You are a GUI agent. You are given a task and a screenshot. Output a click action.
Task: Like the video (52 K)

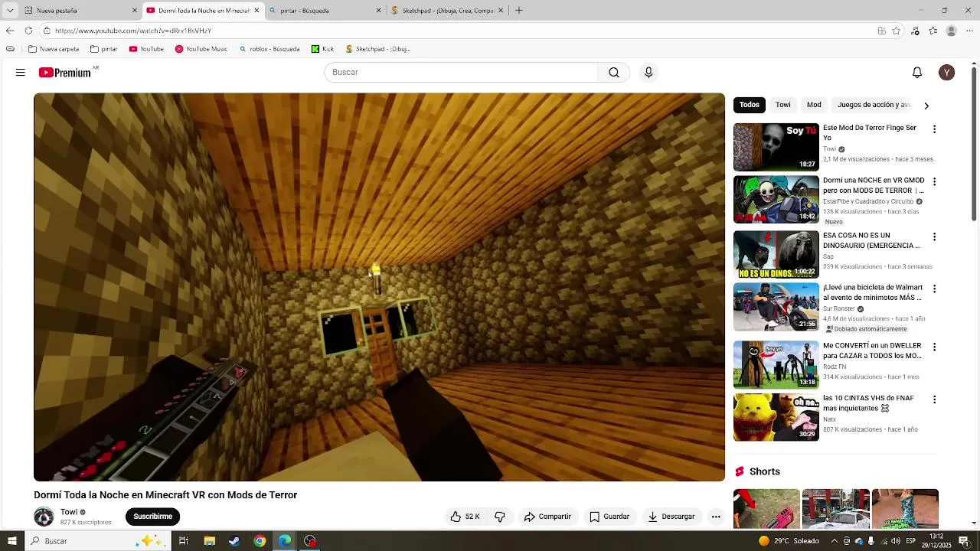point(465,517)
